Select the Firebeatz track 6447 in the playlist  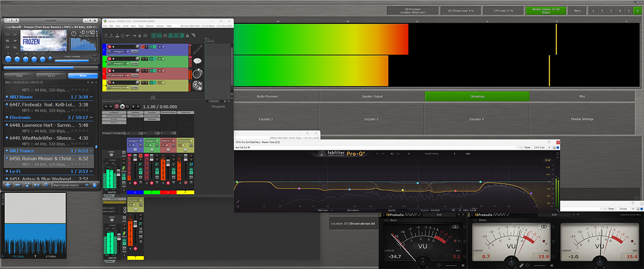click(x=47, y=105)
